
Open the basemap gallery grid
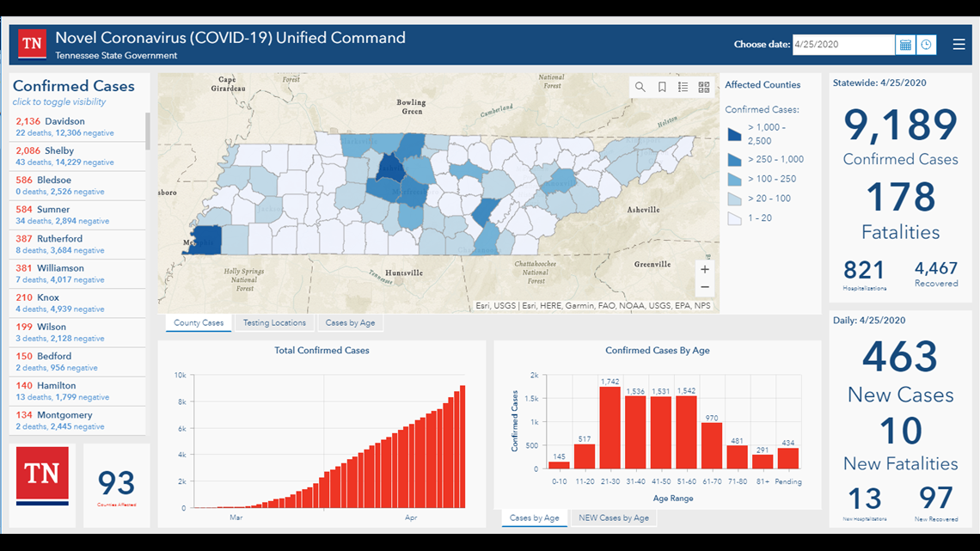point(704,87)
